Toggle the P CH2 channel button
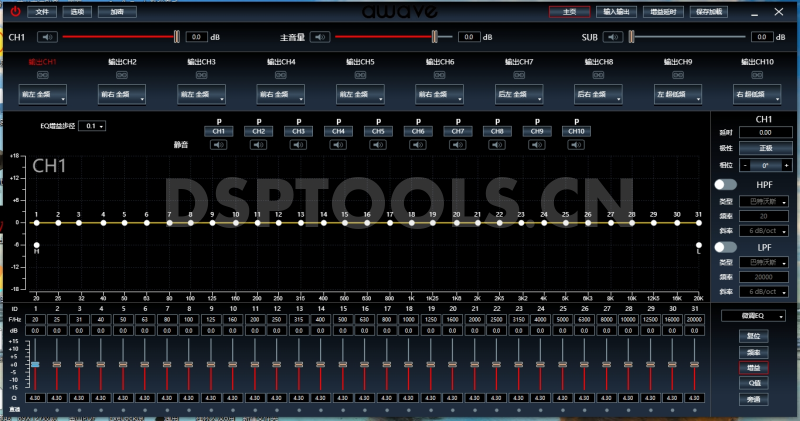Screen dimensions: 800x421 point(259,131)
